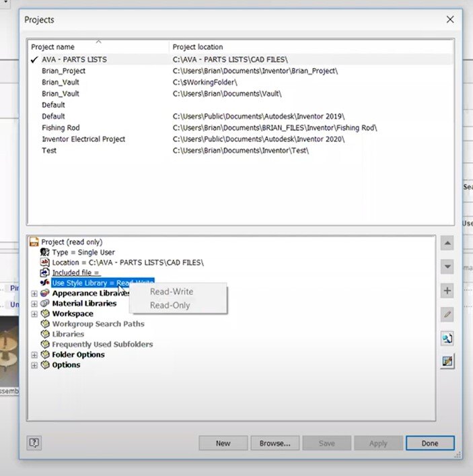Click the Project (read only) icon
The width and height of the screenshot is (473, 476).
tap(34, 242)
